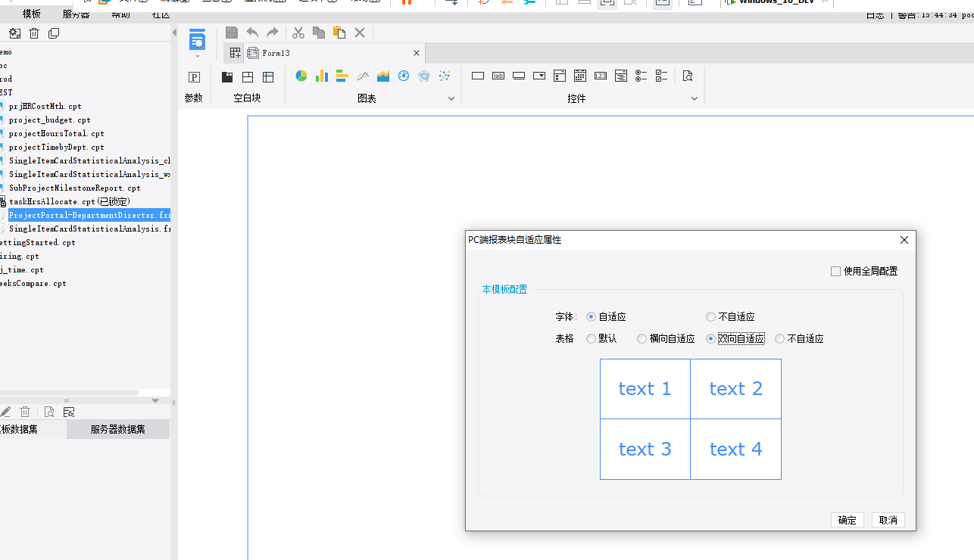
Task: Select 表格 不自适应 radio button
Action: [x=780, y=339]
